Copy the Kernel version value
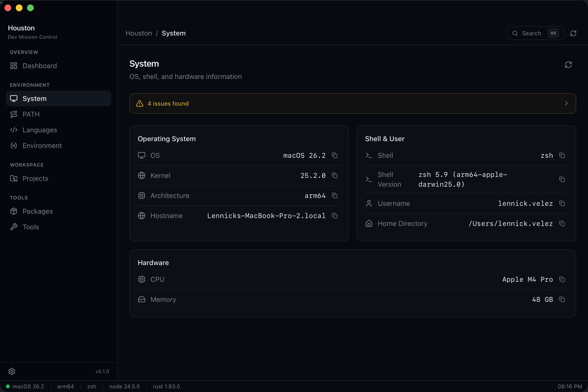The image size is (588, 392). 335,175
